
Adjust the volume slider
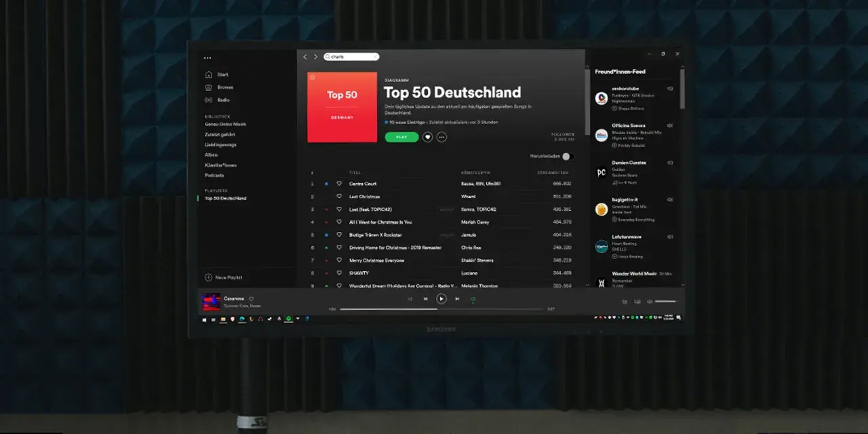coord(666,301)
